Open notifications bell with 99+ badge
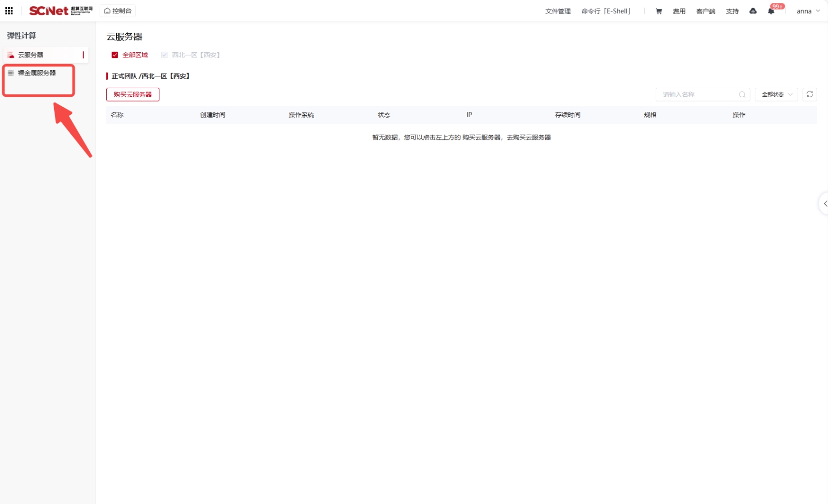The width and height of the screenshot is (828, 504). point(771,11)
